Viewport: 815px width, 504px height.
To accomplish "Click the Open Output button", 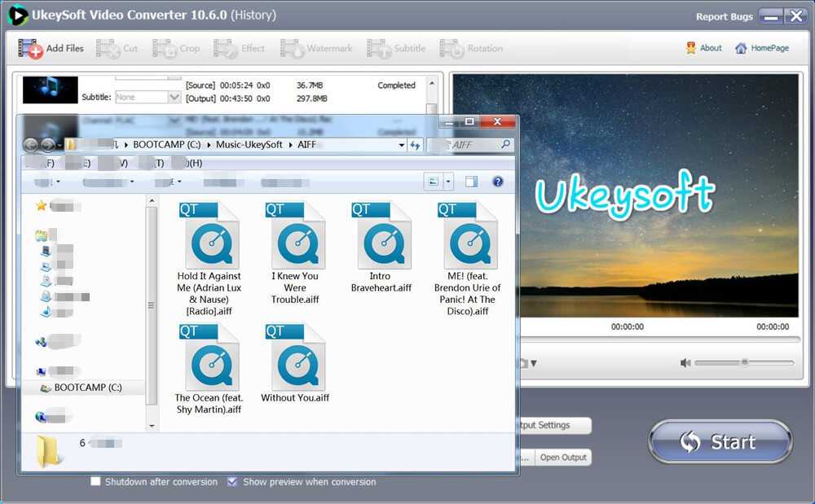I will (563, 458).
